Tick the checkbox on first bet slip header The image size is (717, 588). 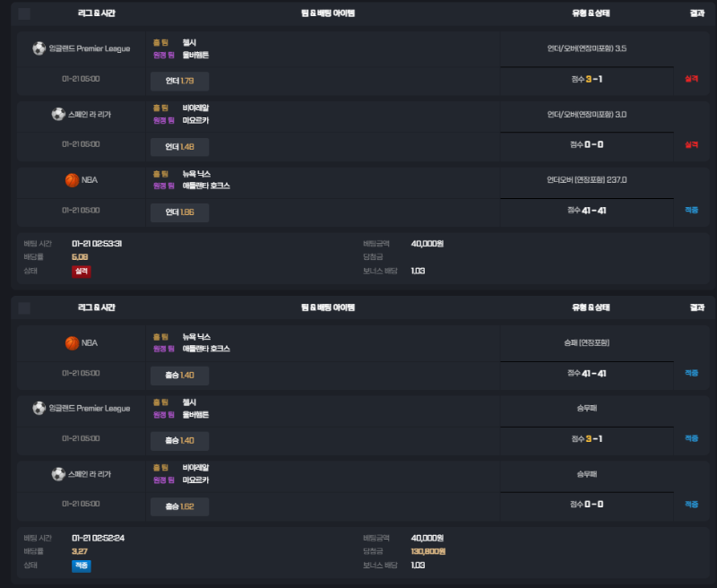[24, 13]
